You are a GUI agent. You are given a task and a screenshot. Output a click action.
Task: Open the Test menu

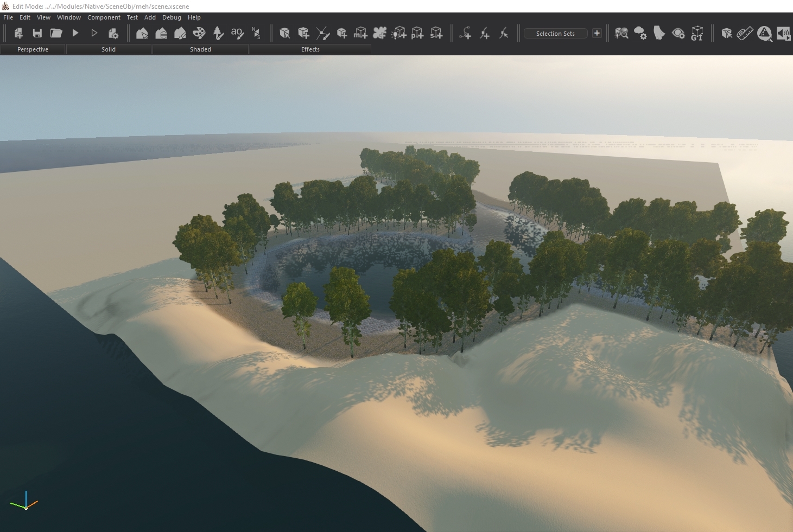tap(132, 17)
